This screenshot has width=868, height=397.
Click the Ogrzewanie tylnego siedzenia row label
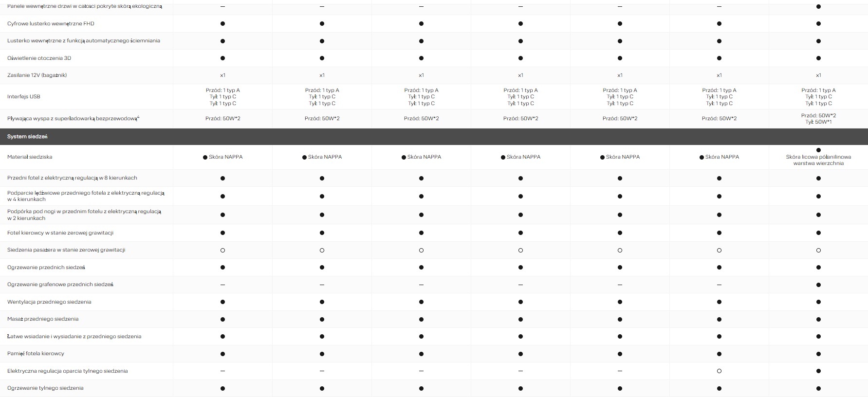pos(45,388)
